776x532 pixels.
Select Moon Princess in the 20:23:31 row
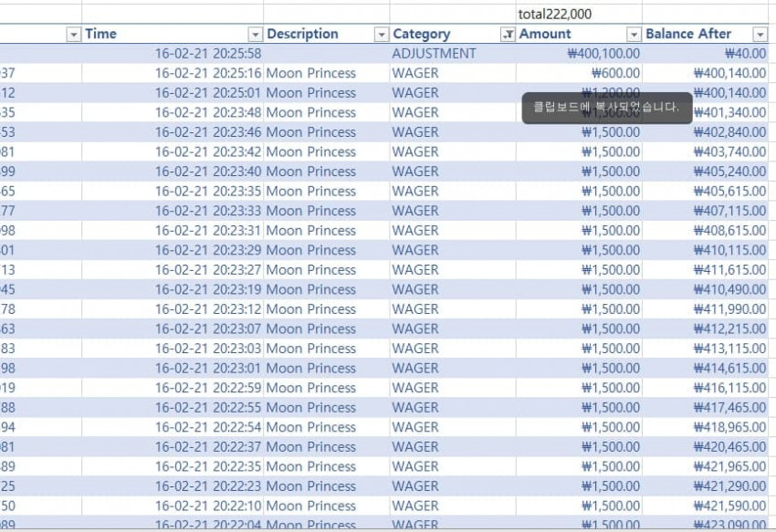click(x=326, y=231)
